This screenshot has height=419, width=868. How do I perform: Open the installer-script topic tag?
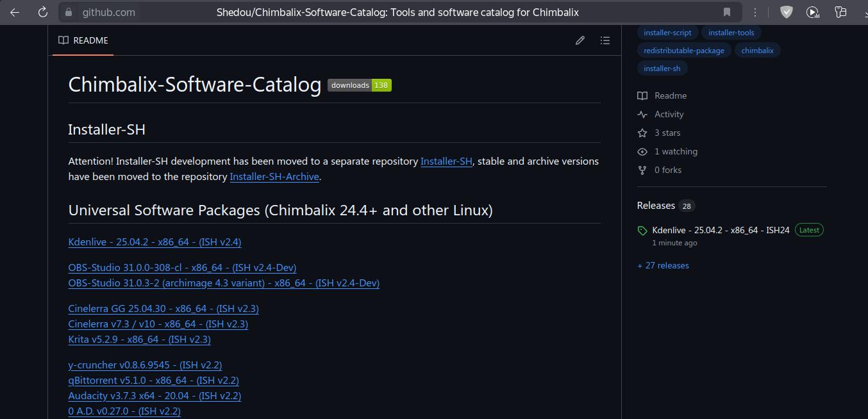667,33
